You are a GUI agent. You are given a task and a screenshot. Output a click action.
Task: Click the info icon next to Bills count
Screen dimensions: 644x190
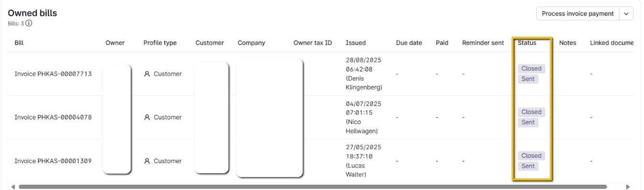[28, 23]
